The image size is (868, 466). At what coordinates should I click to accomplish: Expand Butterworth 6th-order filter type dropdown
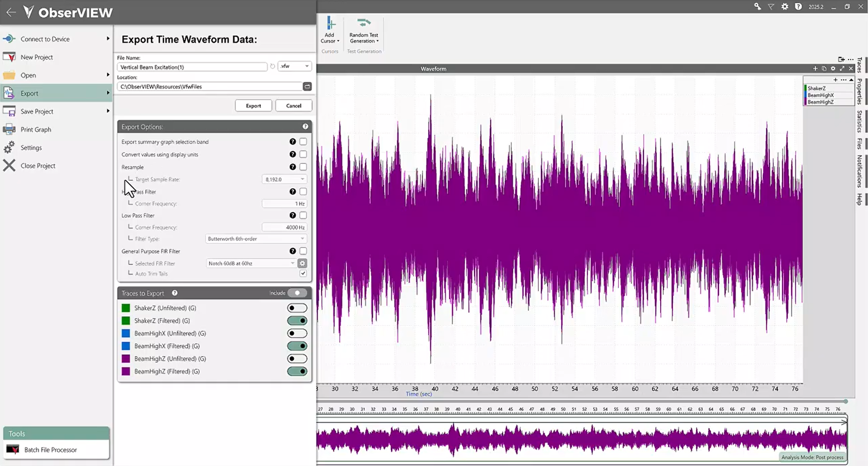[256, 239]
